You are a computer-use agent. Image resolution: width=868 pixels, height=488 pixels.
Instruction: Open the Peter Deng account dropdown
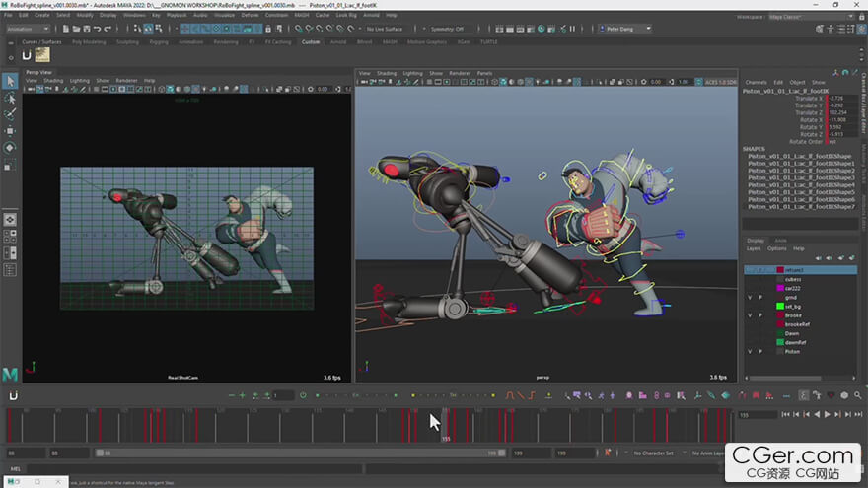tap(625, 29)
